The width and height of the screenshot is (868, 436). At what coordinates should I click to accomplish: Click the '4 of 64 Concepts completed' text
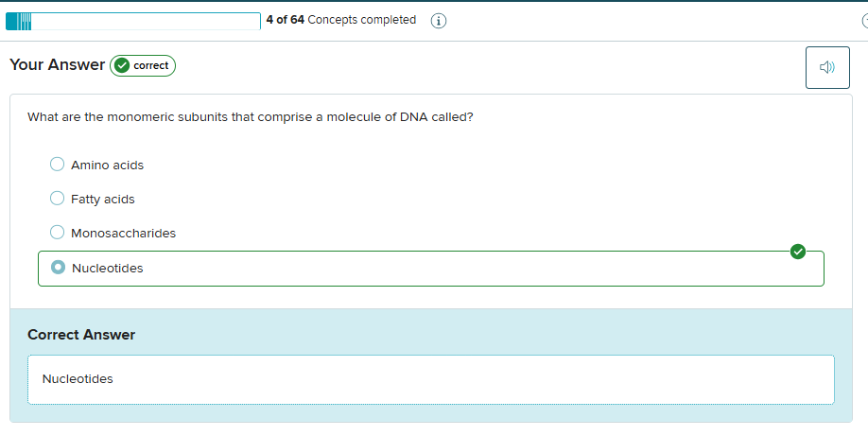pyautogui.click(x=340, y=20)
